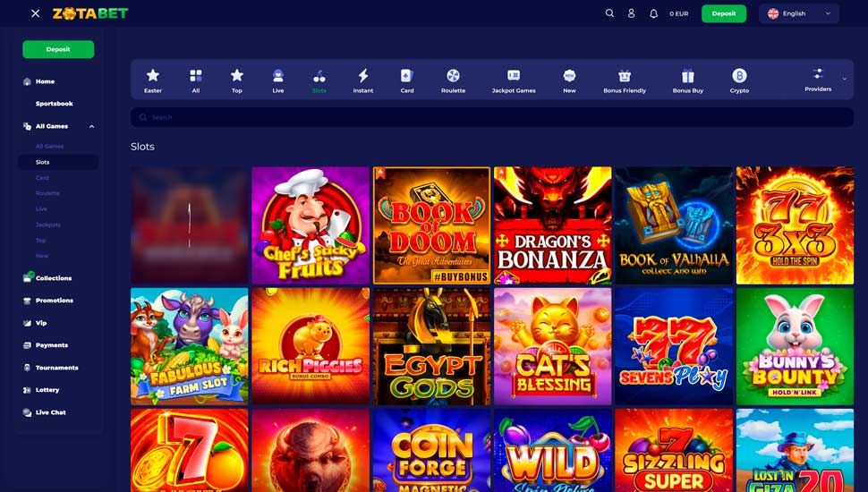Open Book of Doom game
This screenshot has width=868, height=492.
pyautogui.click(x=431, y=225)
